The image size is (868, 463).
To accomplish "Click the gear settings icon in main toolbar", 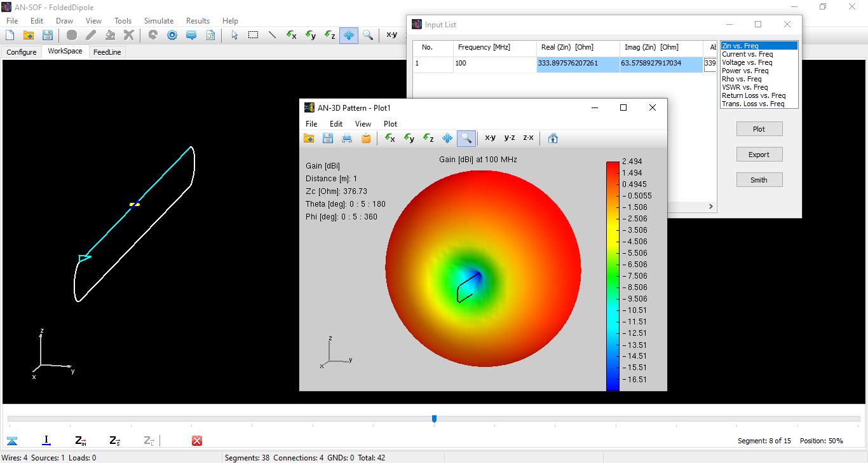I will [172, 35].
